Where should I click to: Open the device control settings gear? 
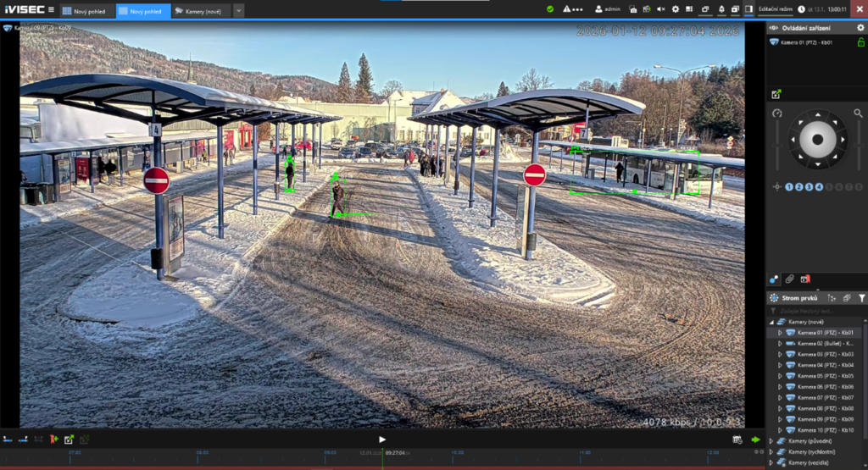coord(860,28)
